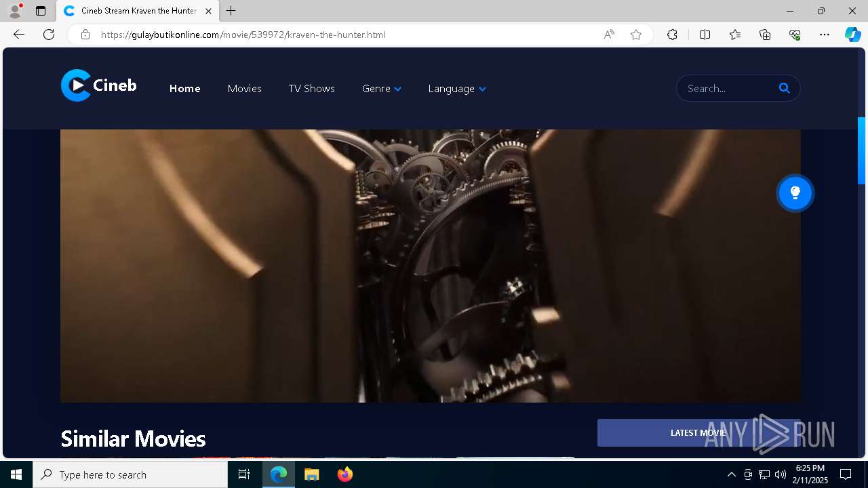Open Collections icon
This screenshot has width=868, height=488.
tap(765, 35)
